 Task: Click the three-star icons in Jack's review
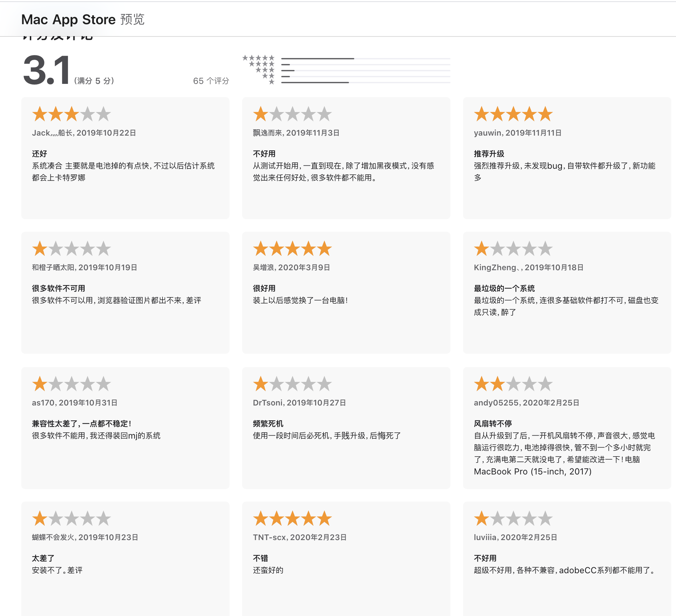click(71, 114)
